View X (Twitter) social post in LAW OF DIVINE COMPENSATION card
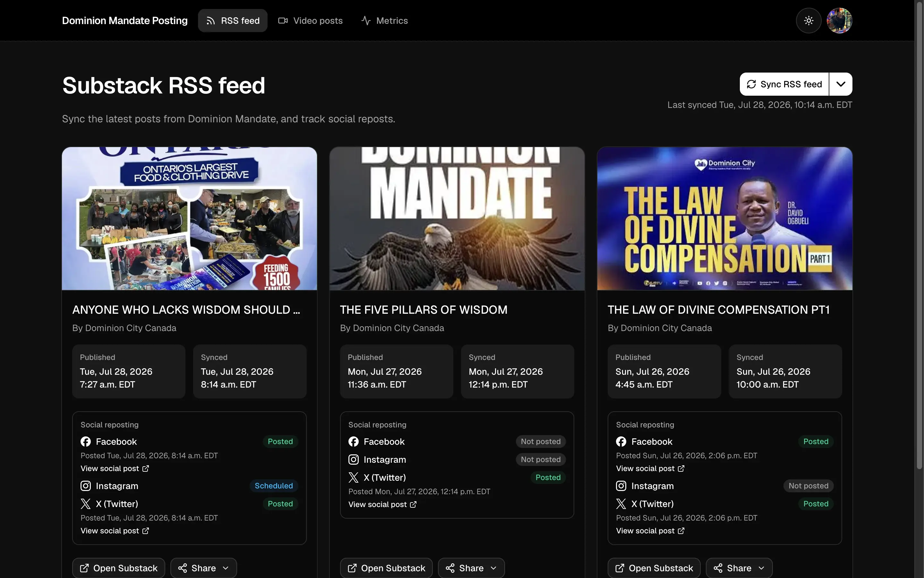924x578 pixels. point(650,530)
